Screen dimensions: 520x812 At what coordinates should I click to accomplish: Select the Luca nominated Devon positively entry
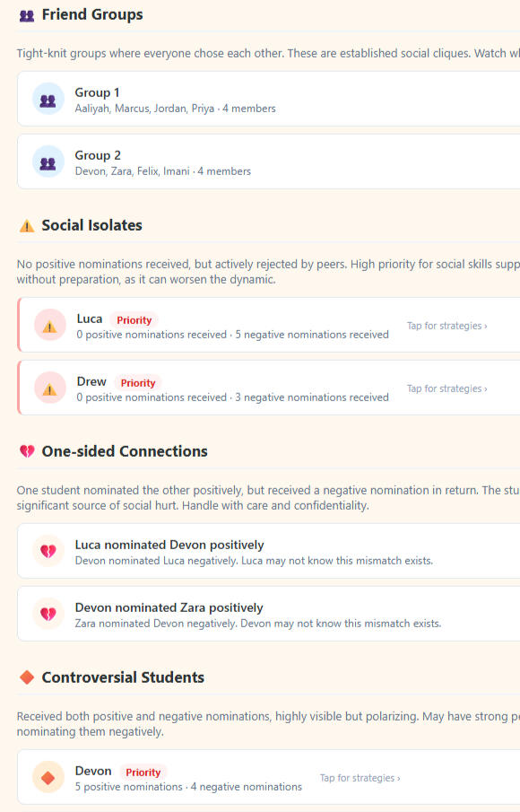[269, 551]
